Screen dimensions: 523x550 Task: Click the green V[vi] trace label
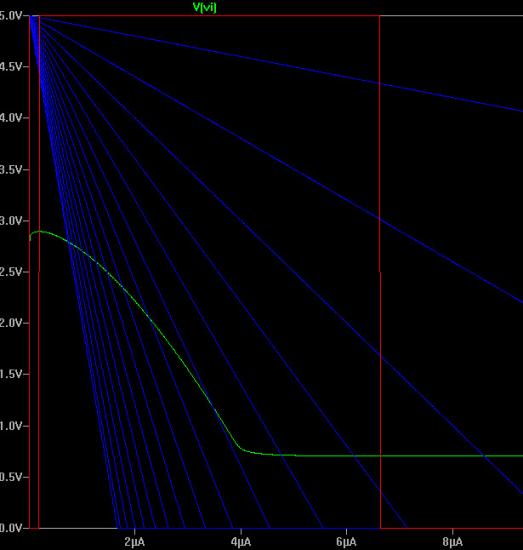coord(205,7)
